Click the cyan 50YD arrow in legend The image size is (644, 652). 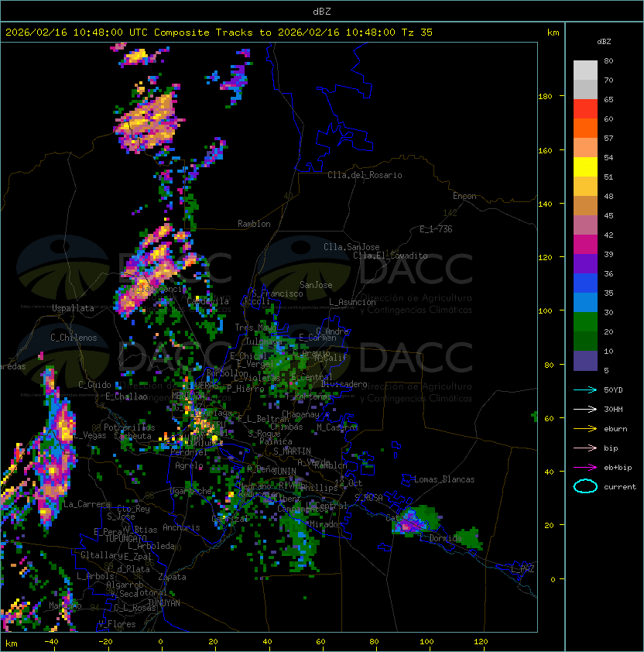click(585, 390)
